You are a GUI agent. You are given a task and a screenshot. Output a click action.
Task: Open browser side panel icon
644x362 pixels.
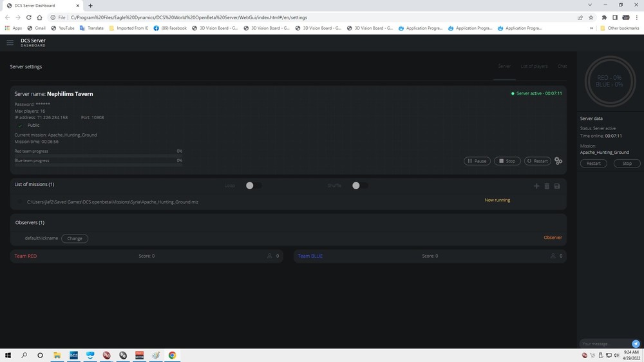pyautogui.click(x=615, y=17)
